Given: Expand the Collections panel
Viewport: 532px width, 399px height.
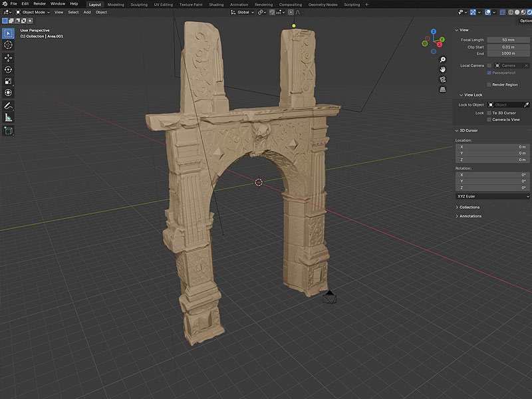Looking at the screenshot, I should coord(469,207).
